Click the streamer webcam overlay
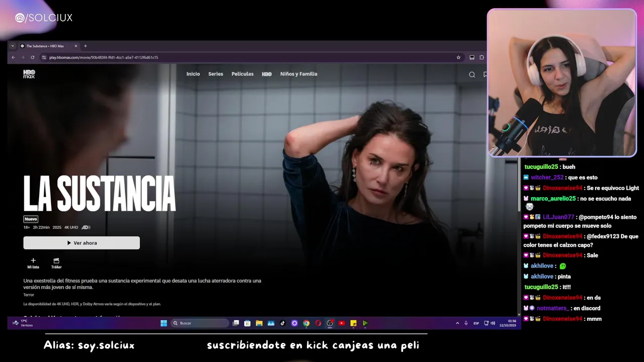644x362 pixels. (561, 82)
